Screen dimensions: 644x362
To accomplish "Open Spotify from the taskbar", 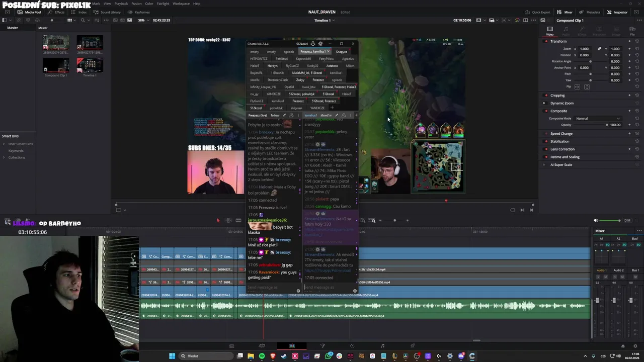I will [262, 356].
